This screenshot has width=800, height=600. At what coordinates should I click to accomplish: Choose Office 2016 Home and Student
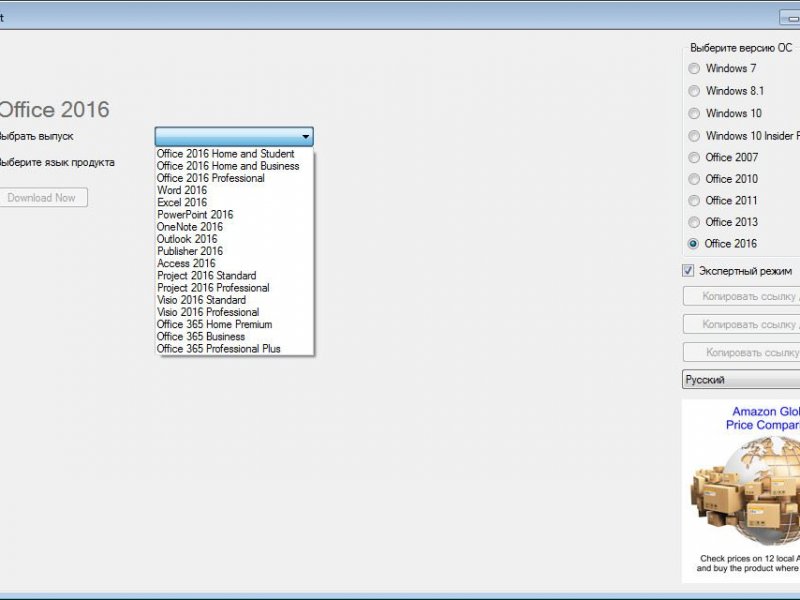pyautogui.click(x=234, y=154)
